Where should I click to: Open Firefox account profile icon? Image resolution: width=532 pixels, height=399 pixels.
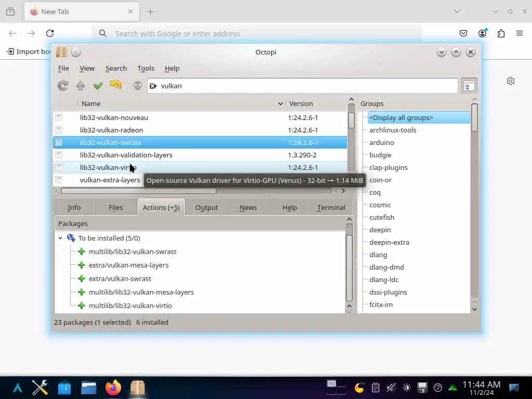click(482, 33)
